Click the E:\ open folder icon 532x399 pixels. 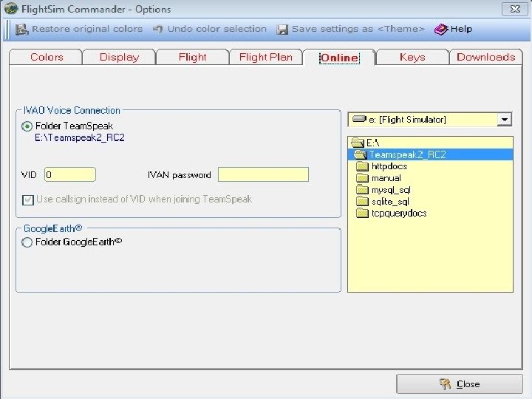[x=358, y=143]
